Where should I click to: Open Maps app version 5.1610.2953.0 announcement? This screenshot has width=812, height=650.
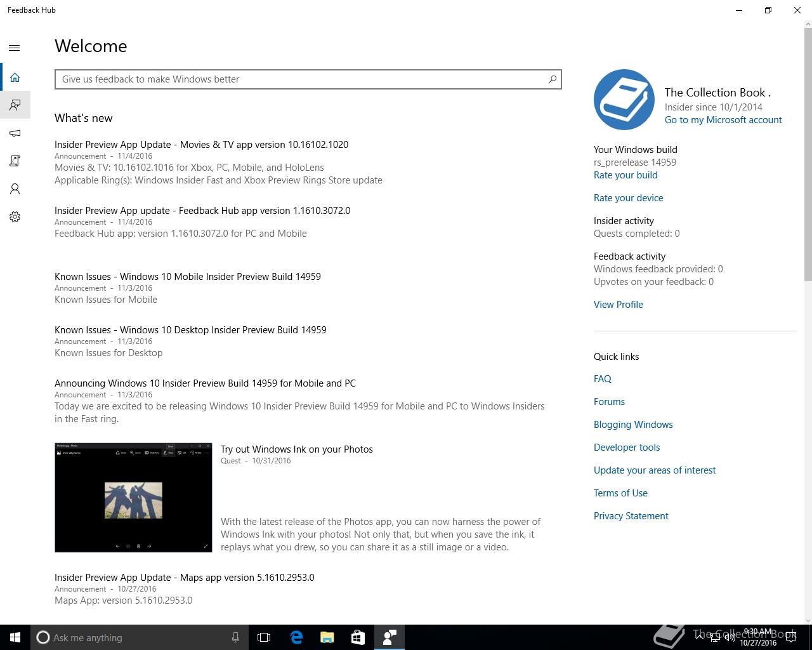point(185,578)
